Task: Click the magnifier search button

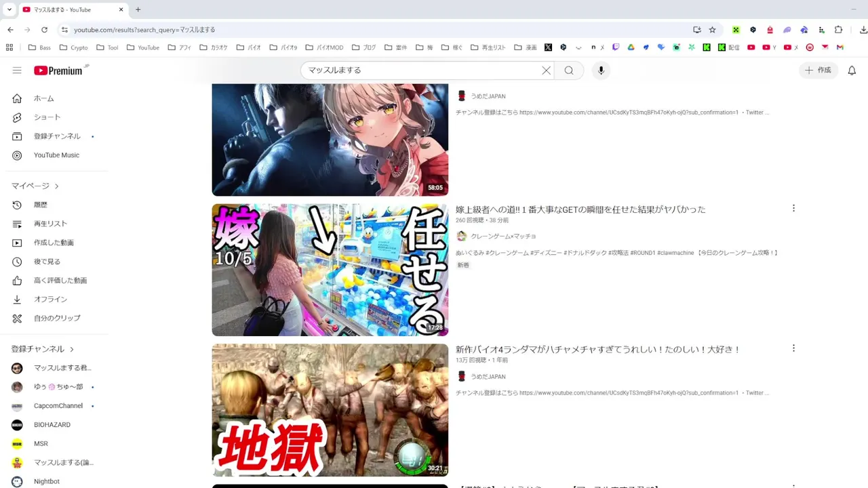Action: [x=569, y=70]
